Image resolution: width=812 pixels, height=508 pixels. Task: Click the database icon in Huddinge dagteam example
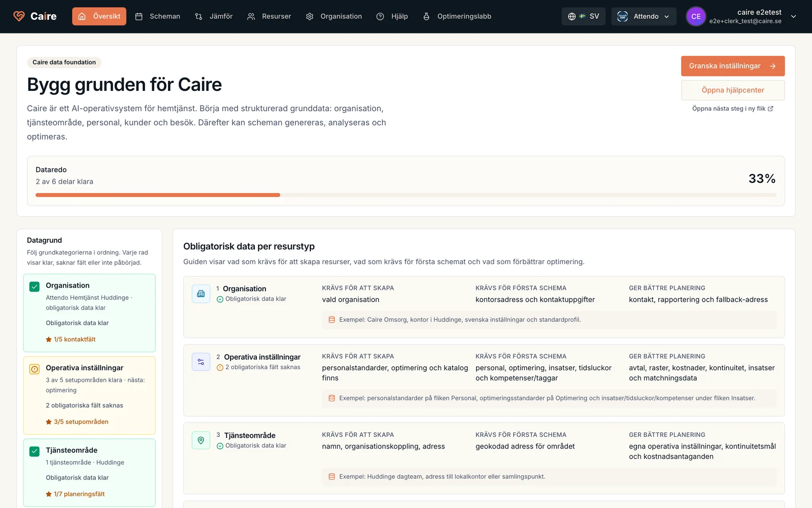click(331, 477)
